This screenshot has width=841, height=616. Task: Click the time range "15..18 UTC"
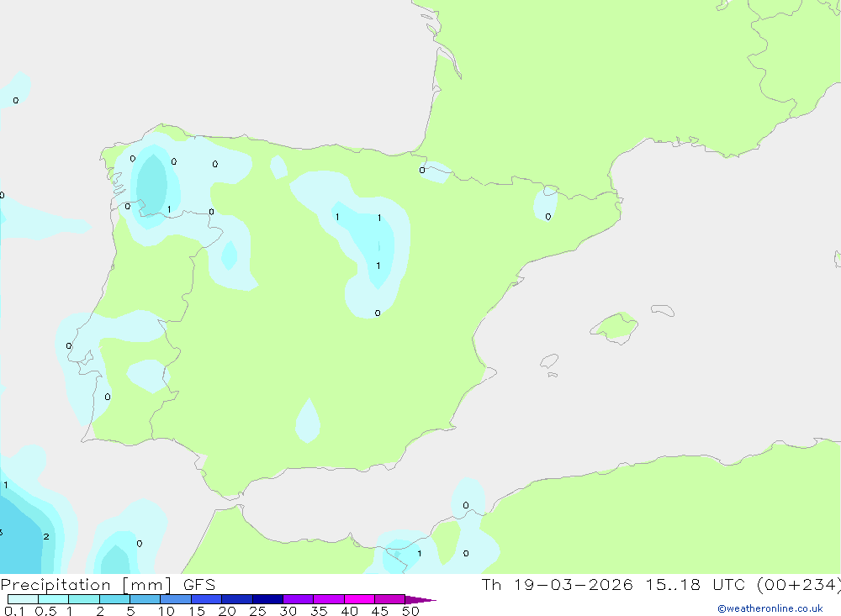(696, 585)
